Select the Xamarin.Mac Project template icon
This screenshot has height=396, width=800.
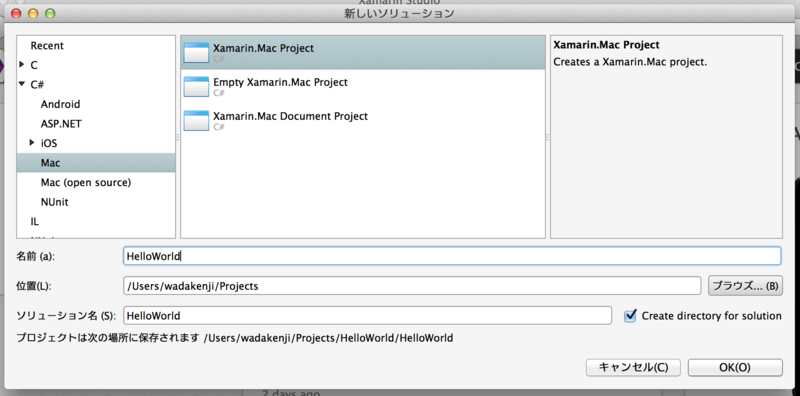tap(196, 53)
